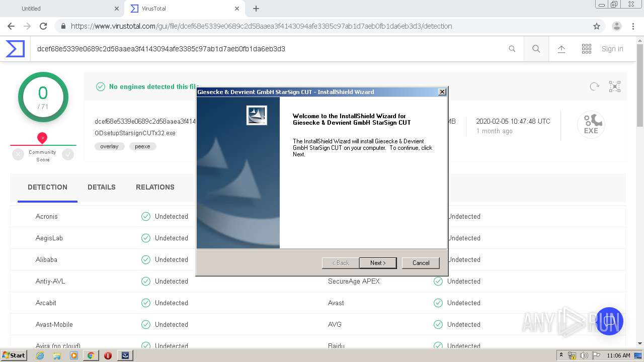
Task: Open the taskbar file explorer folder icon
Action: pos(57,355)
